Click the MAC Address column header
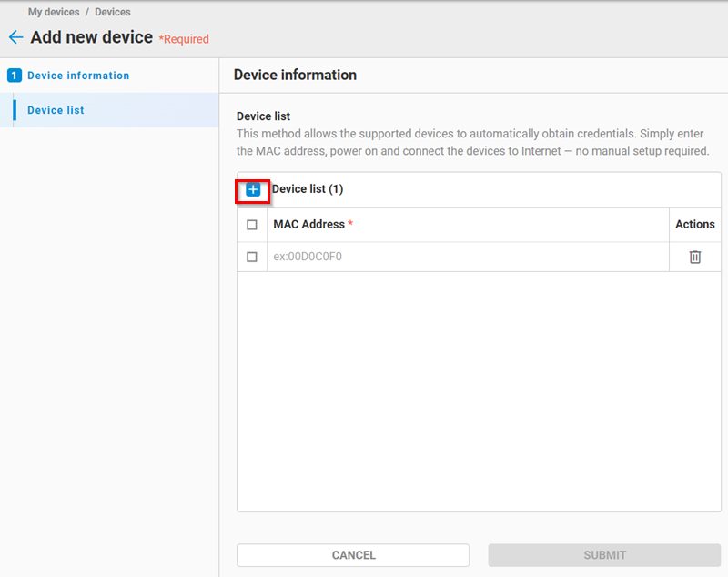 tap(309, 224)
